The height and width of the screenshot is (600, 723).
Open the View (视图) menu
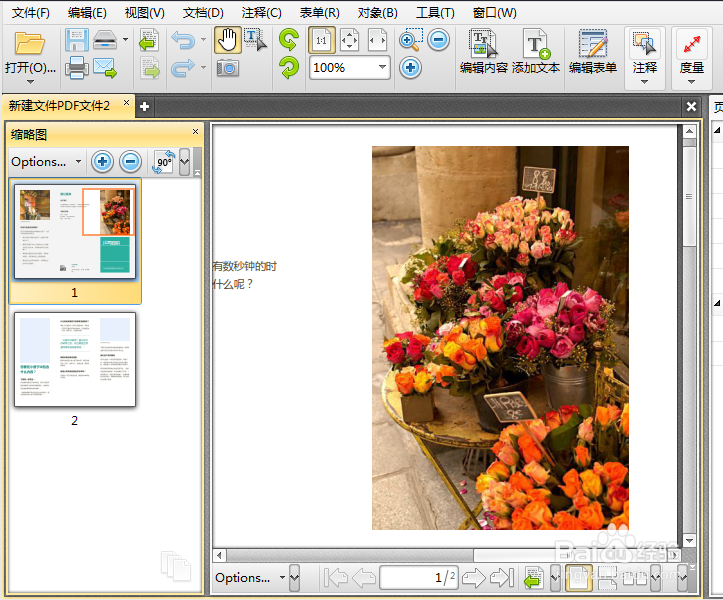pyautogui.click(x=144, y=12)
